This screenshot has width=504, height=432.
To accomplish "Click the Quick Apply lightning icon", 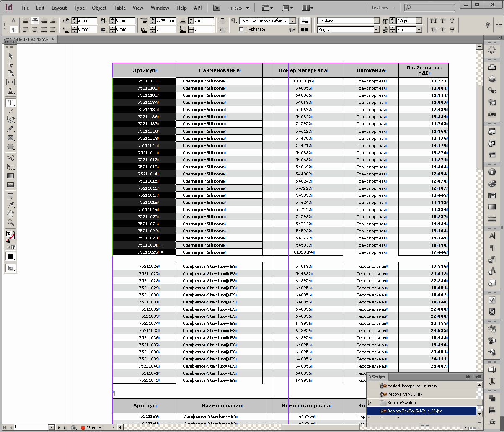I will [488, 25].
